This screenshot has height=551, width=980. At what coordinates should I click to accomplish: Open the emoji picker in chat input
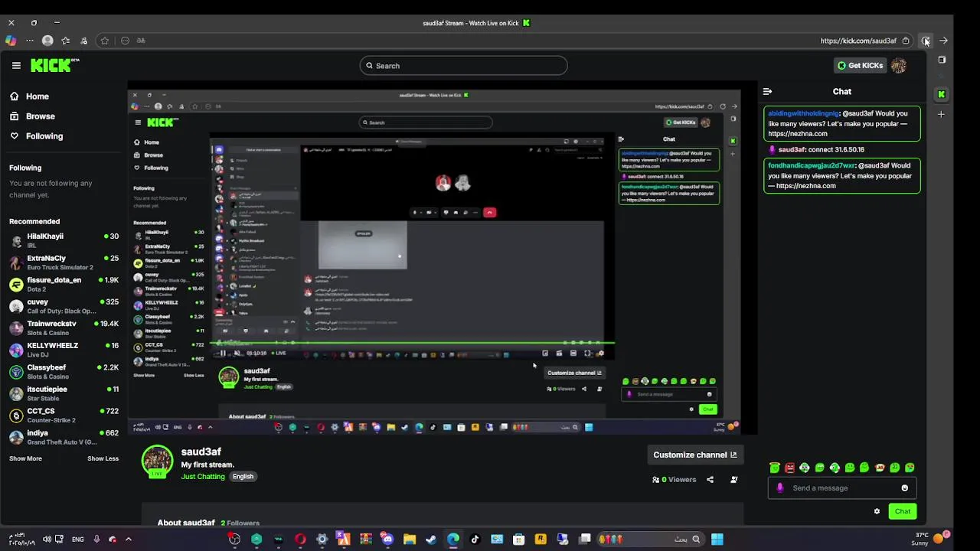tap(905, 488)
